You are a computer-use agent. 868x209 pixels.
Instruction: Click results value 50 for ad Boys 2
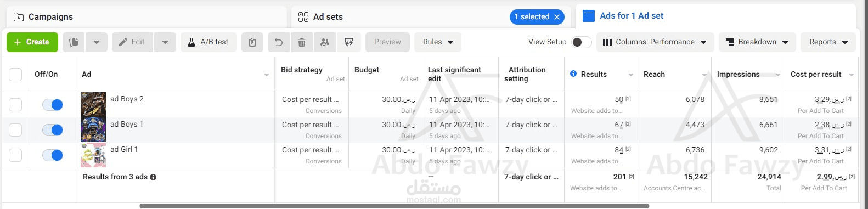[x=619, y=99]
